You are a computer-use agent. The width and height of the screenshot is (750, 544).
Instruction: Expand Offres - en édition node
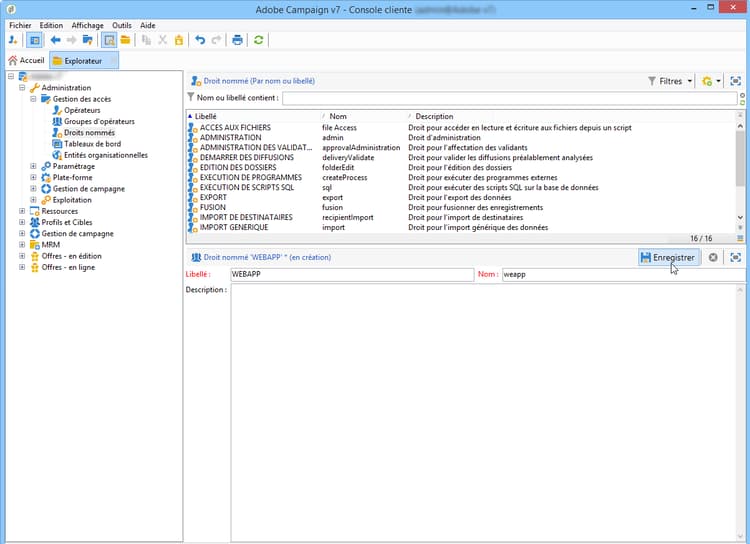pos(22,256)
